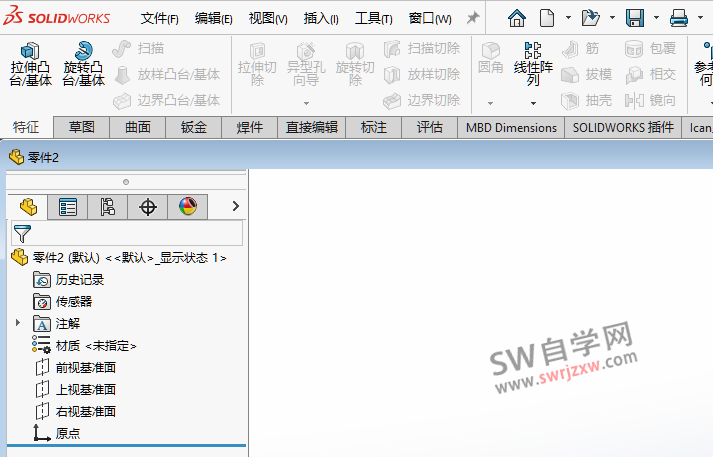The width and height of the screenshot is (713, 457).
Task: Click the Revolved Cut (旋转切除) tool
Action: [355, 64]
